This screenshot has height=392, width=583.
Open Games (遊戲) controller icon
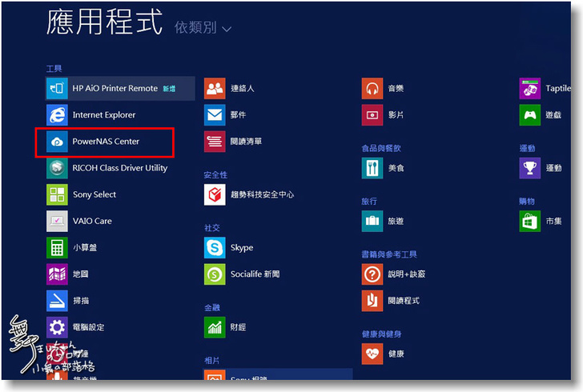point(530,115)
